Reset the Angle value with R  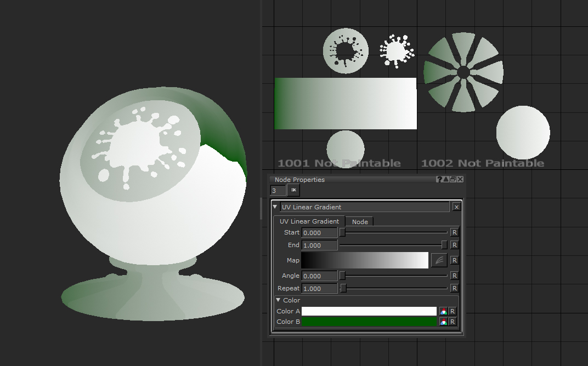coord(454,276)
